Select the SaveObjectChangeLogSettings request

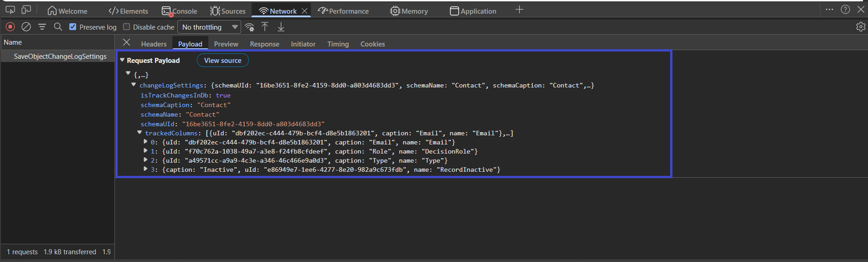[60, 57]
